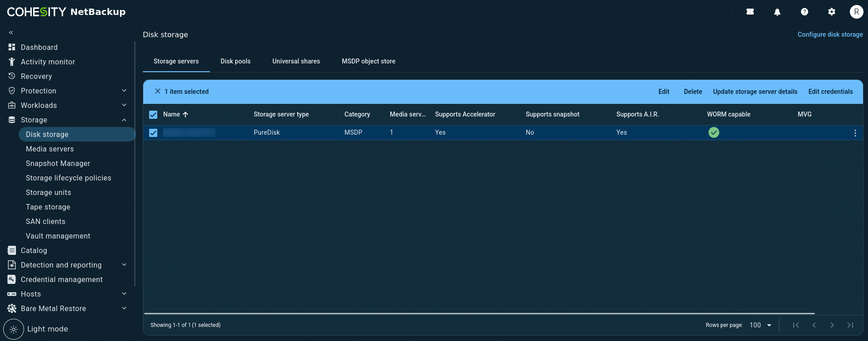
Task: Click Delete in the selection bar
Action: tap(693, 92)
